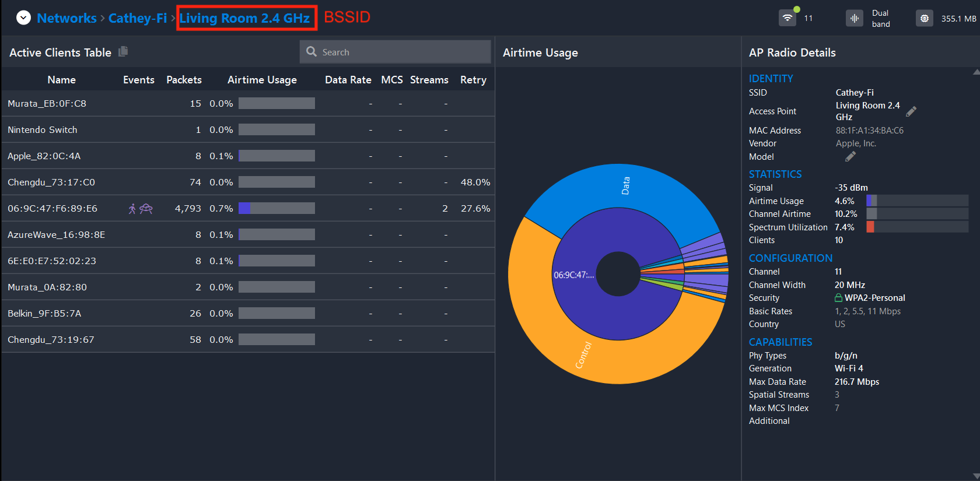Viewport: 980px width, 481px height.
Task: Select the AzureWave_16:98:8E client row
Action: tap(248, 234)
